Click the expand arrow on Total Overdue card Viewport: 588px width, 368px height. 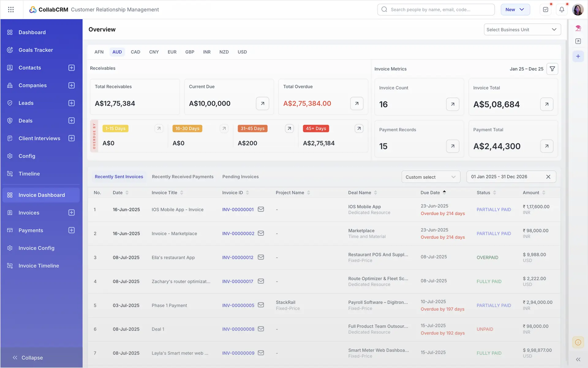click(x=356, y=103)
